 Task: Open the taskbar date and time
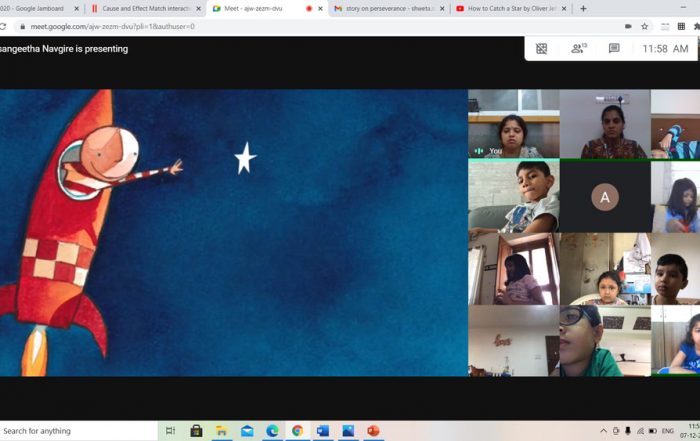pyautogui.click(x=690, y=431)
